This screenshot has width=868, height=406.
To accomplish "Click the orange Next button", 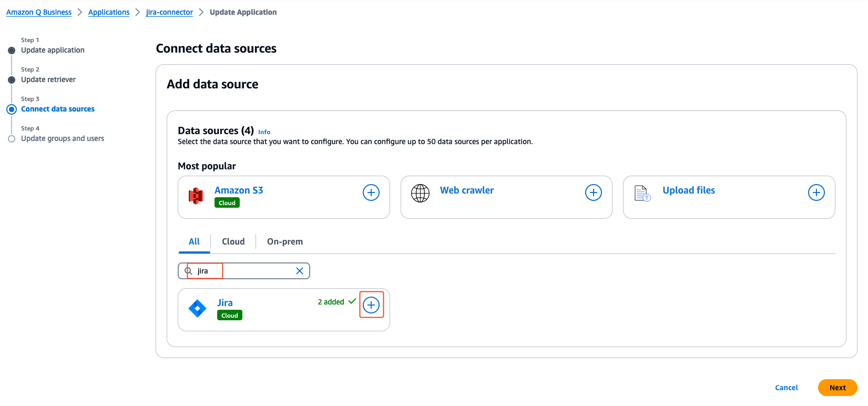I will 838,388.
